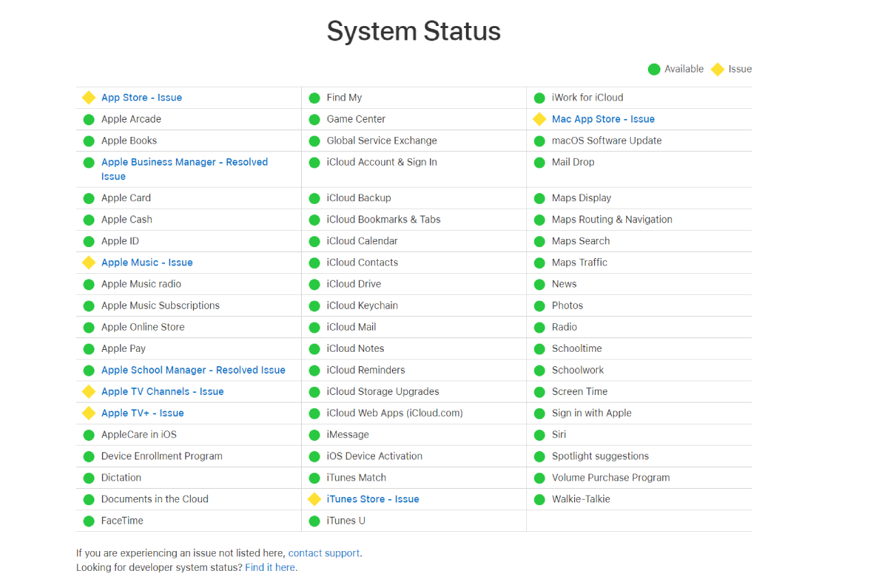This screenshot has height=588, width=876.
Task: Select the iCloud Account & Sign In text
Action: point(382,162)
